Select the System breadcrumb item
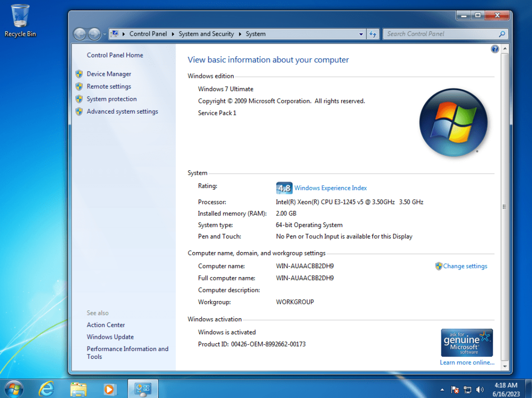This screenshot has width=532, height=398. (255, 34)
